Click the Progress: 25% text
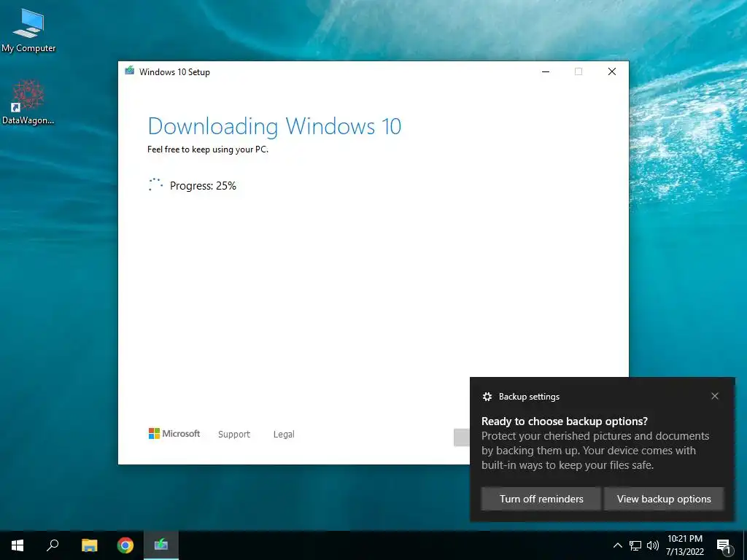This screenshot has width=747, height=560. point(203,186)
